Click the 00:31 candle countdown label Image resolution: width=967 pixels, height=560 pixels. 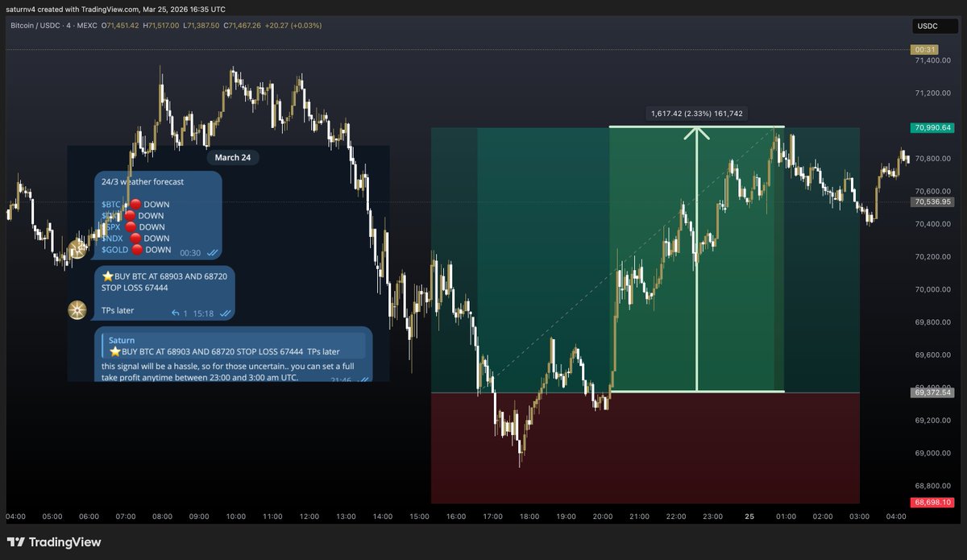[x=923, y=50]
